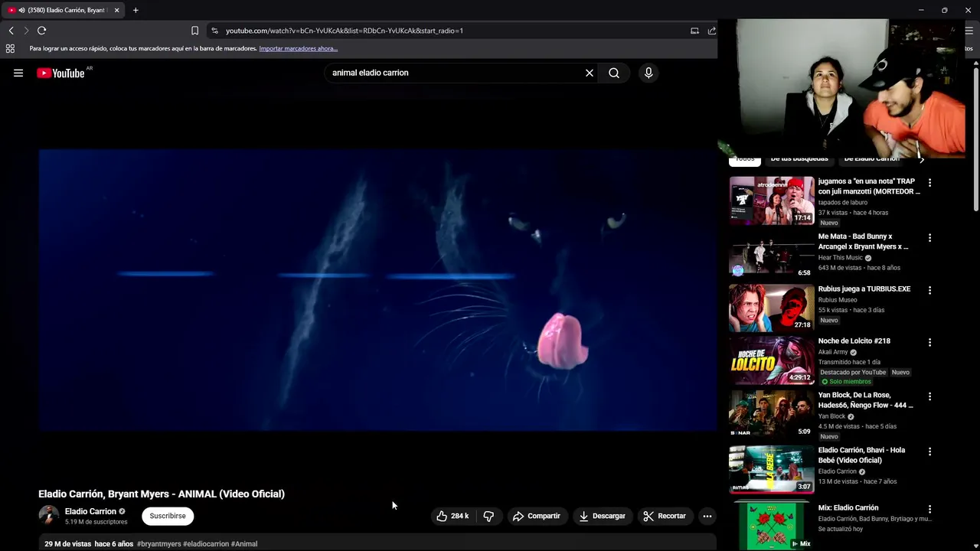Open Hola Bebé video thumbnail

pyautogui.click(x=772, y=469)
